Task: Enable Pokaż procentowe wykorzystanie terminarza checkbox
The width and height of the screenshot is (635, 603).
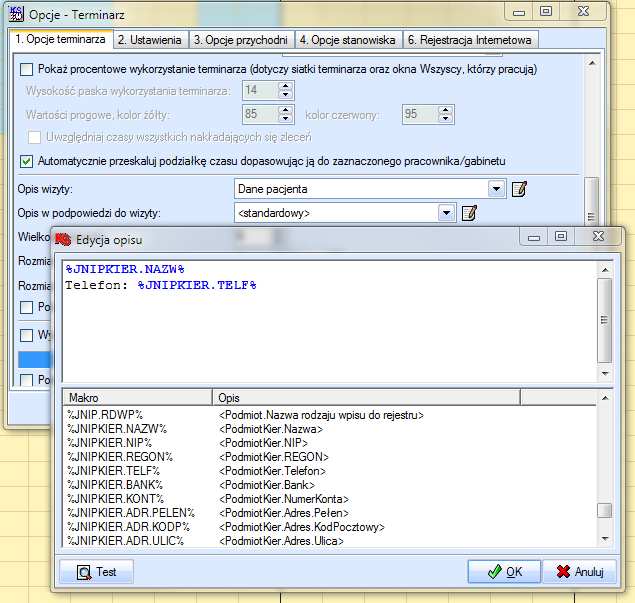Action: tap(26, 69)
